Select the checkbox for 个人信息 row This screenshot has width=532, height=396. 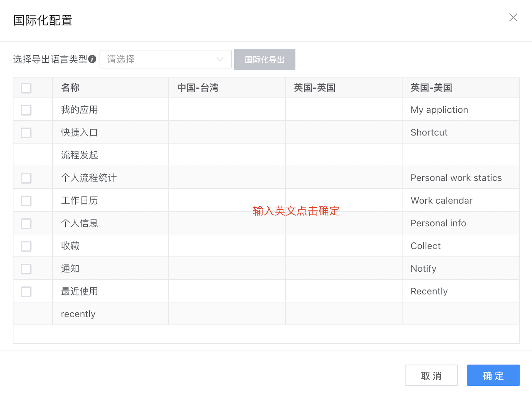[x=26, y=223]
